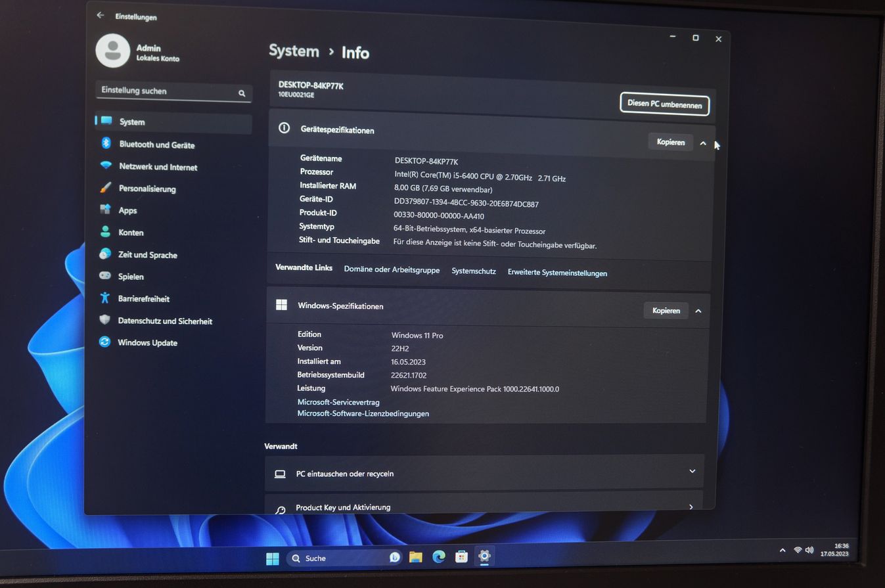Copy Windows-Spezifikationen with Kopieren button
The height and width of the screenshot is (588, 885).
666,310
